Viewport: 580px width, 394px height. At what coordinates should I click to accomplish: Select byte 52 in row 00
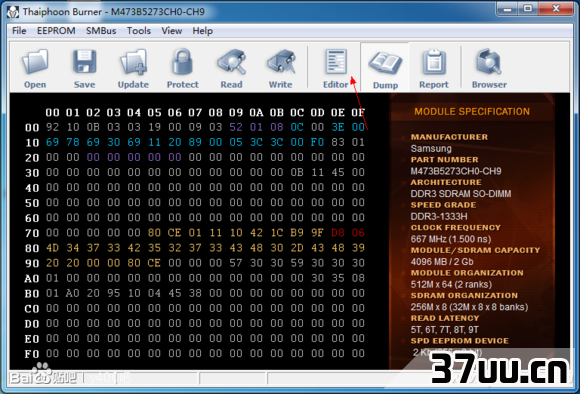[236, 127]
